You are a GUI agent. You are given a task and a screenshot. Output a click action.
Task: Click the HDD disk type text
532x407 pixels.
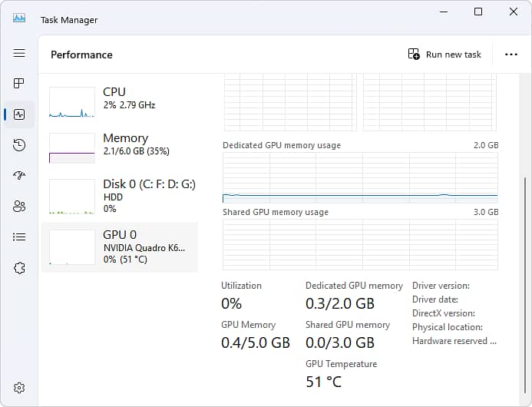(x=113, y=197)
